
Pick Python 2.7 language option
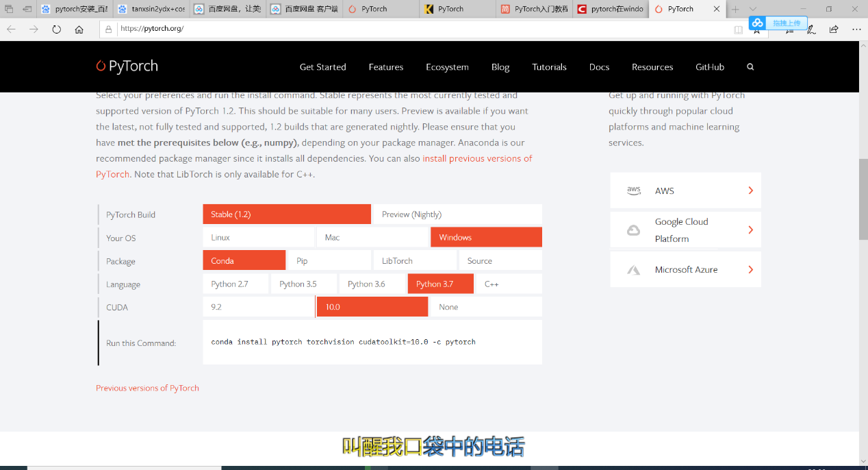tap(235, 284)
